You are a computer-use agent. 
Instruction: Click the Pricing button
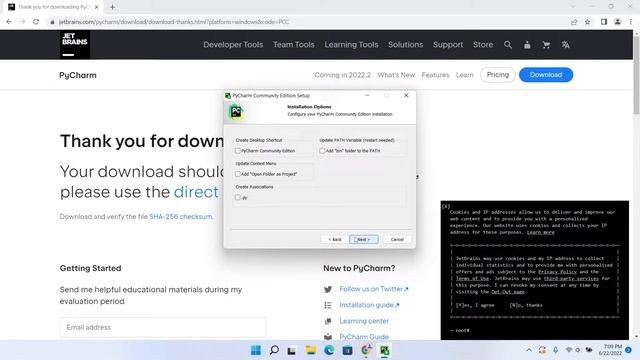click(x=498, y=75)
